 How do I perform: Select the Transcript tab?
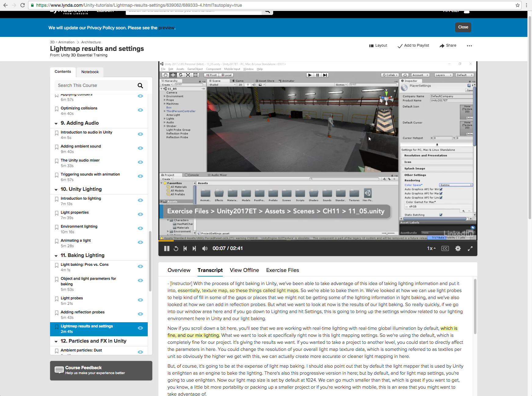coord(210,270)
